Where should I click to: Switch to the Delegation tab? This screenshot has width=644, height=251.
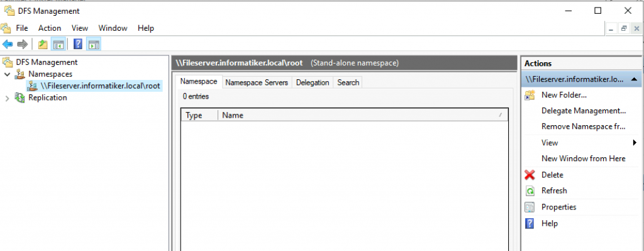313,82
